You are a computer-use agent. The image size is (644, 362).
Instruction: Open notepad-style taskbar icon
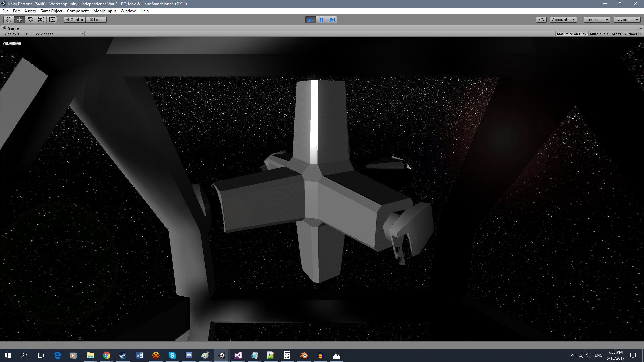click(254, 355)
